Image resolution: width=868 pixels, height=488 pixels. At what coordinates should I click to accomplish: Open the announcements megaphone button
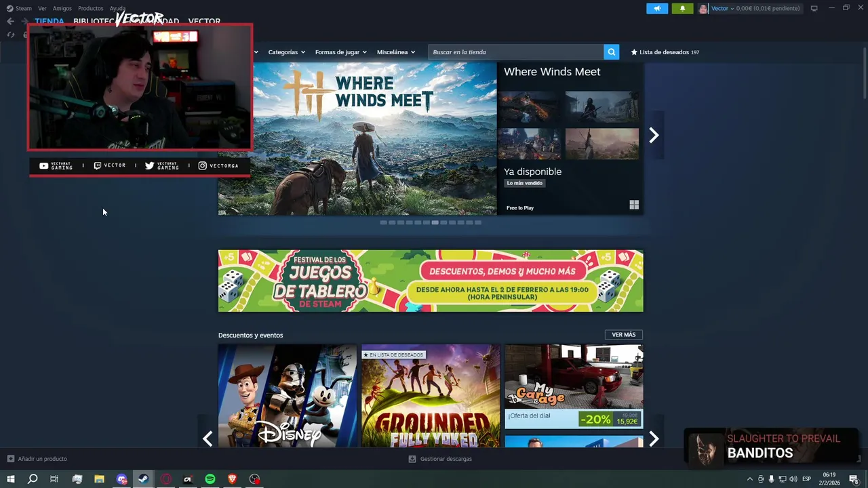[657, 8]
